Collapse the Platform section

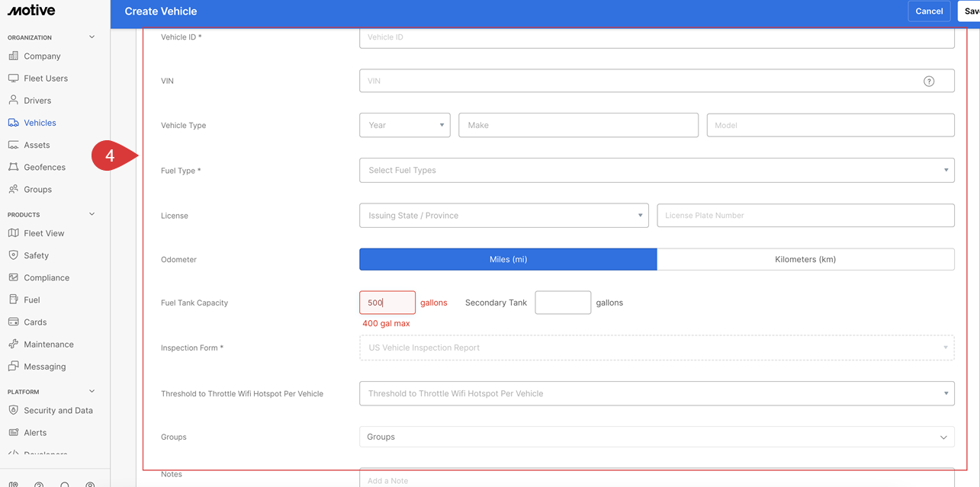tap(92, 391)
